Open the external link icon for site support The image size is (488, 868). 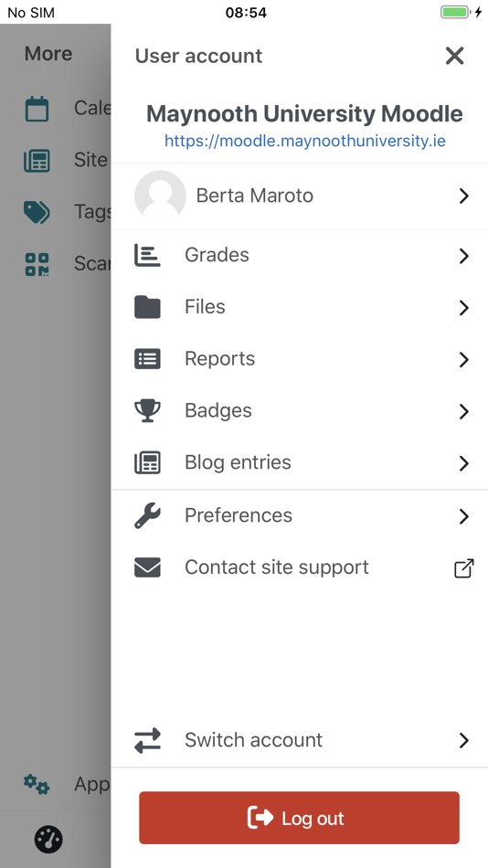(x=464, y=568)
